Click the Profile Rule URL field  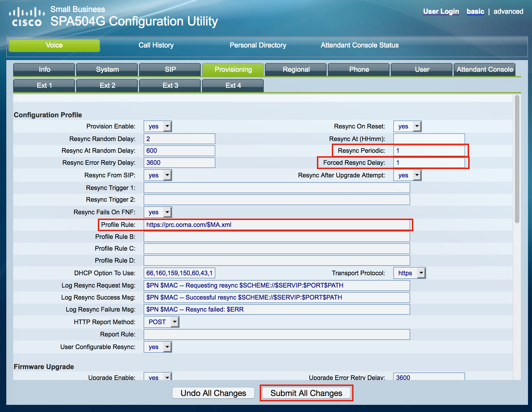(x=277, y=225)
